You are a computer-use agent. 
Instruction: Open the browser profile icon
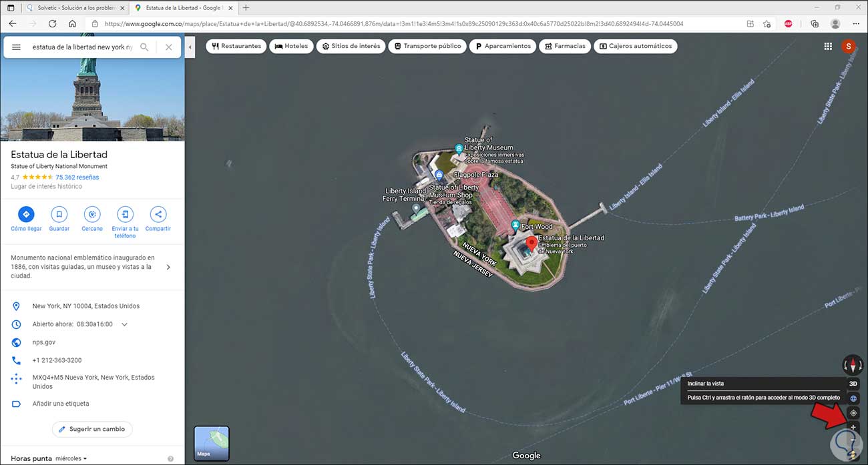(x=835, y=23)
